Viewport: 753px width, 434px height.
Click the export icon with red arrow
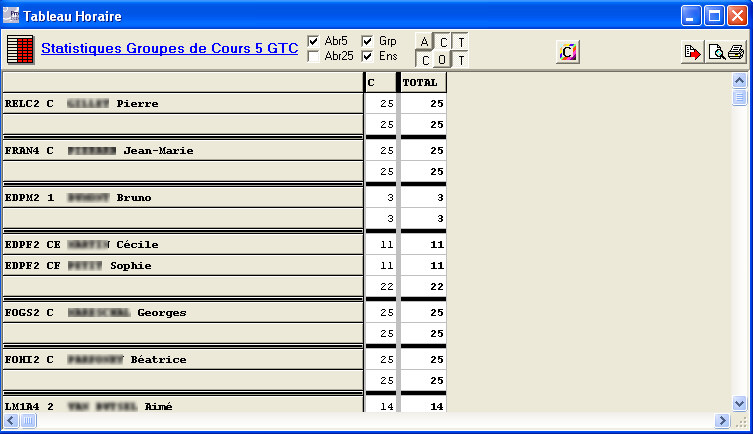coord(692,52)
